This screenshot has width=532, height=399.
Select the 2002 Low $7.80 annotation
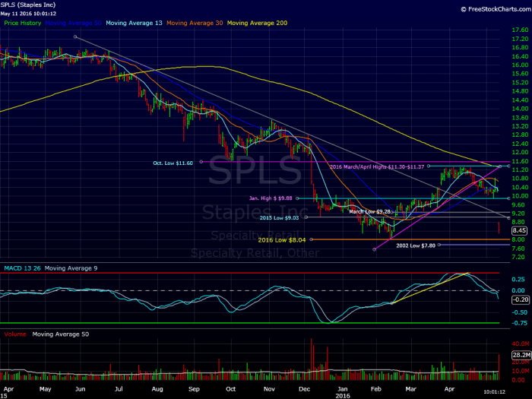(x=416, y=245)
